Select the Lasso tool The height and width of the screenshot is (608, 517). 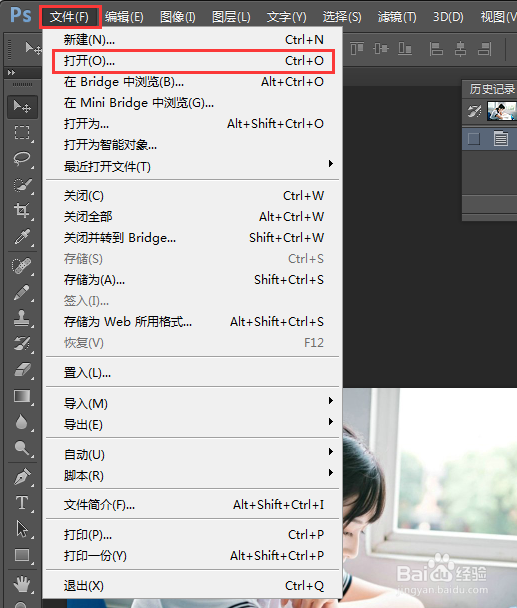(22, 158)
